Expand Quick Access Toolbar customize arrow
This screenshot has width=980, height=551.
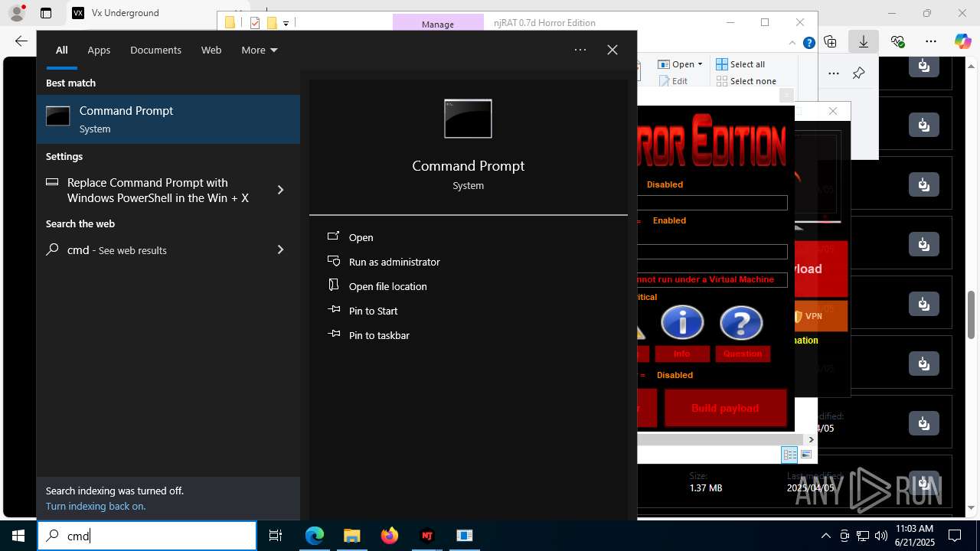[x=286, y=24]
